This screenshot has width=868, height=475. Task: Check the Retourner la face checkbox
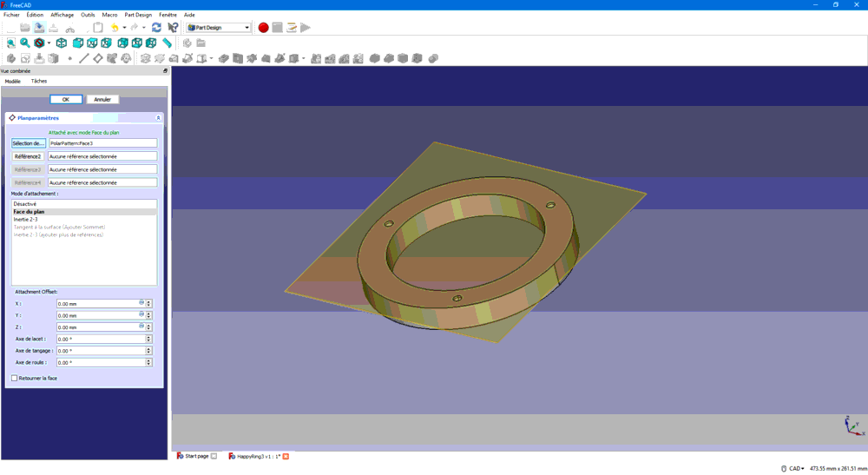15,378
